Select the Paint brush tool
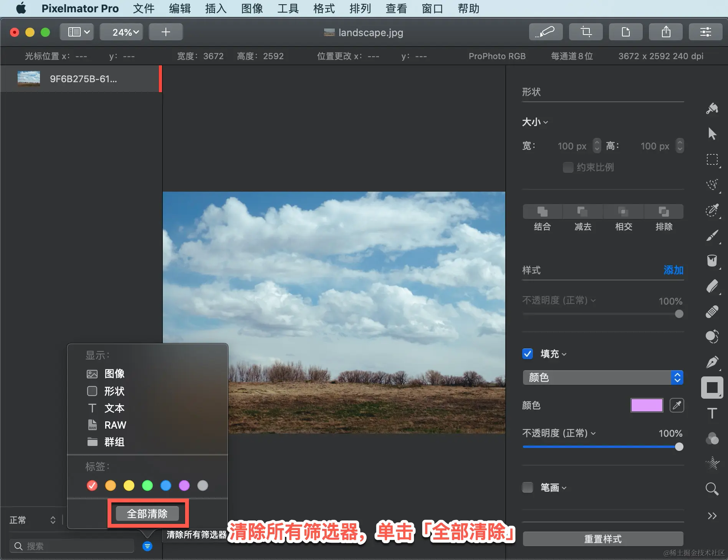 coord(712,235)
